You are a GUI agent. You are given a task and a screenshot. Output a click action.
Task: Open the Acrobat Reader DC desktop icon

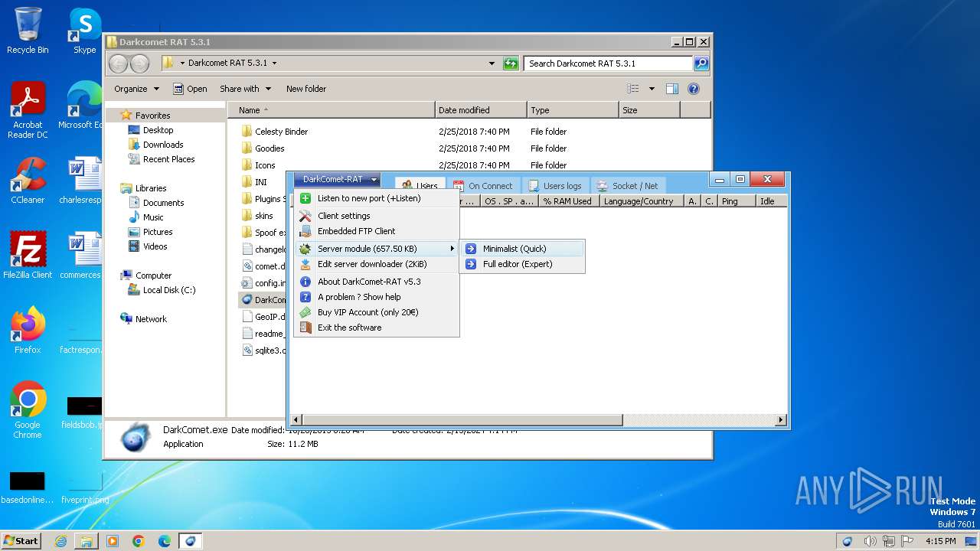click(28, 111)
